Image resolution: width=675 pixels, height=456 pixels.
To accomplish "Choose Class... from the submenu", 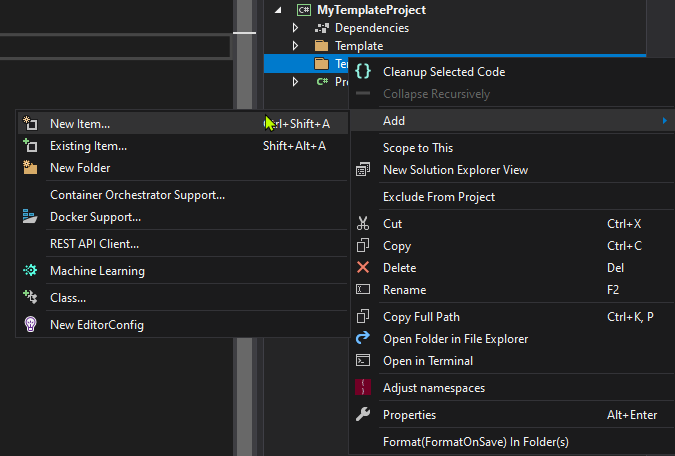I will [182, 298].
